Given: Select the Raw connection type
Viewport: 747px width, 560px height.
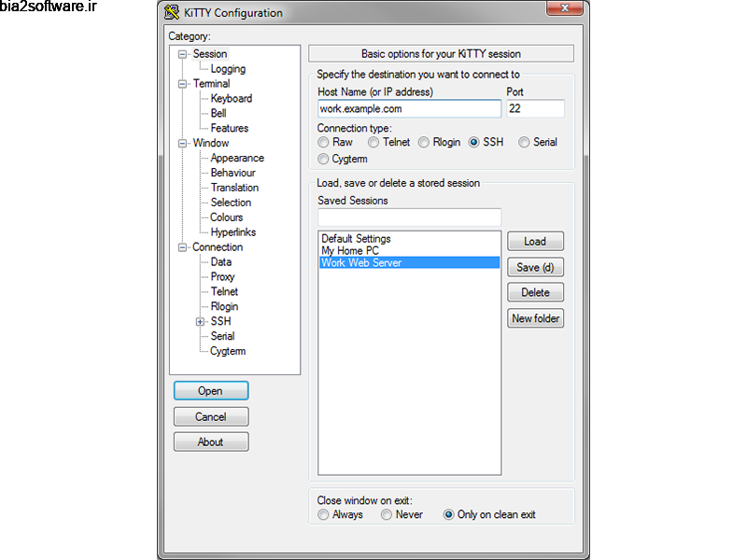Looking at the screenshot, I should coord(323,143).
